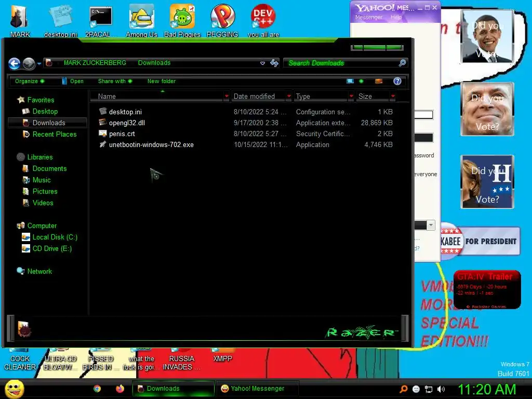This screenshot has width=532, height=399.
Task: Click the network tray icon
Action: [x=429, y=389]
